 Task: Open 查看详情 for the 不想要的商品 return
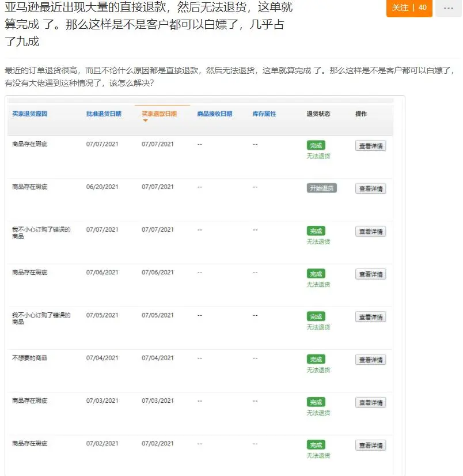pos(370,359)
